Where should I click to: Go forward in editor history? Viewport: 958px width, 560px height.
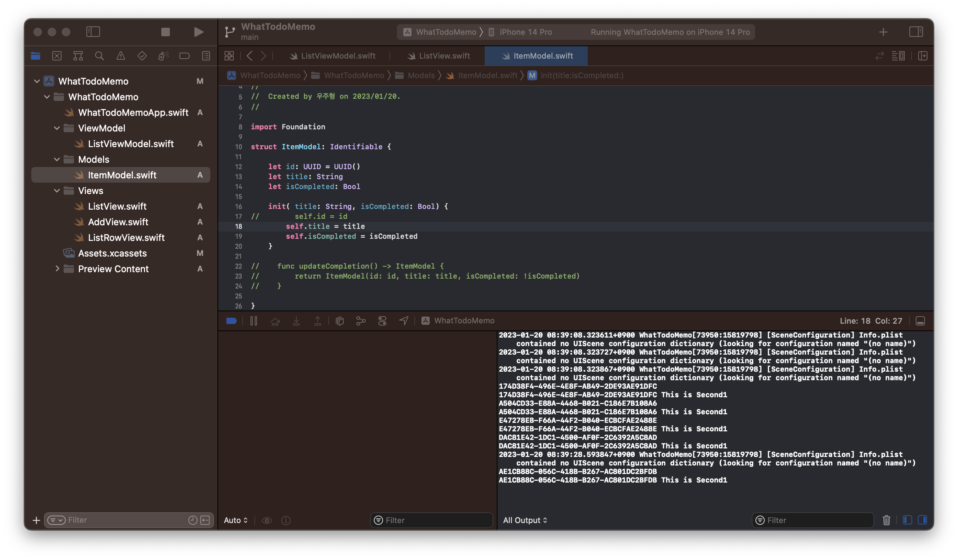263,56
